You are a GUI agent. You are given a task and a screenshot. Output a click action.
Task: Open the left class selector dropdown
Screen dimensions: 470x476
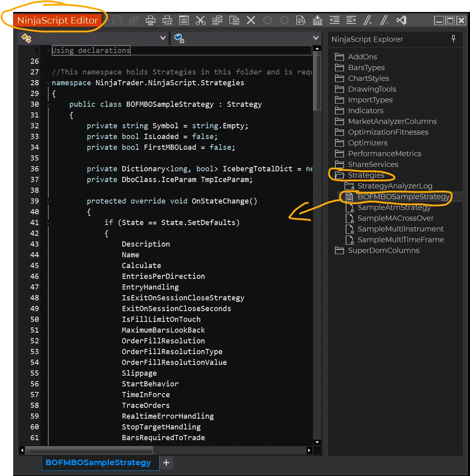163,38
